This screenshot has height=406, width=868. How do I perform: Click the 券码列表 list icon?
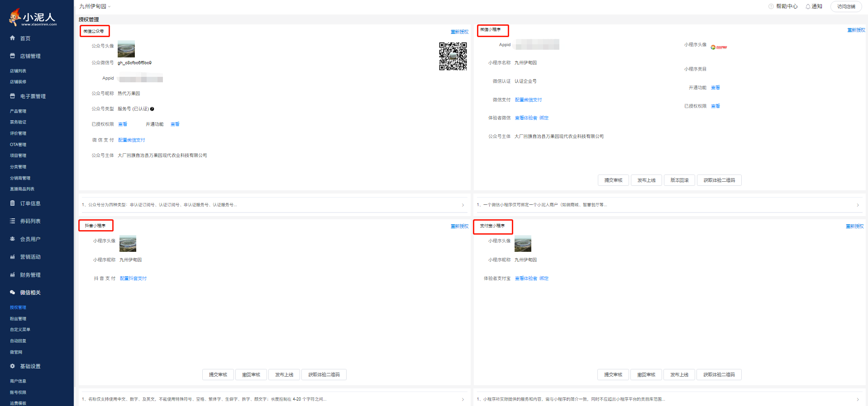pyautogui.click(x=13, y=221)
